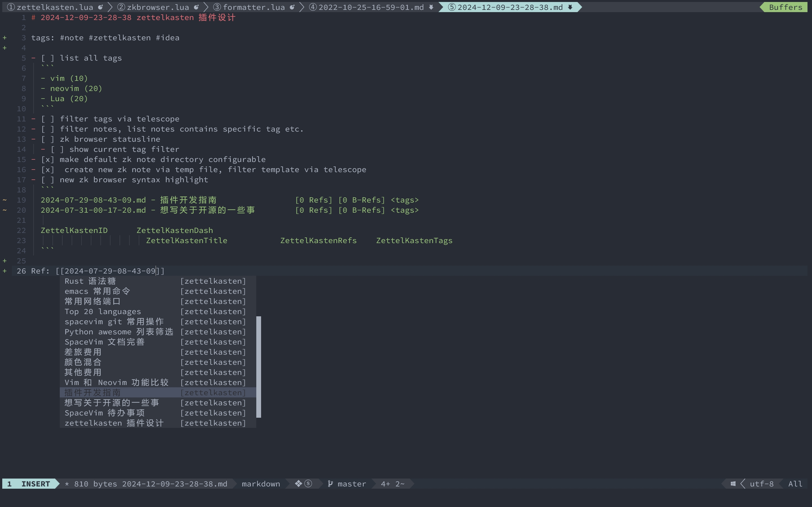This screenshot has width=812, height=507.
Task: Click the Markdown icon on the active 2024-12-09 tab
Action: [x=570, y=7]
